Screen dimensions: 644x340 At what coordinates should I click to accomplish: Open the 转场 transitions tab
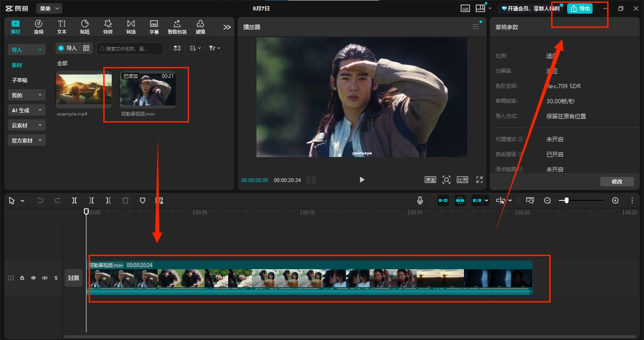coord(131,27)
